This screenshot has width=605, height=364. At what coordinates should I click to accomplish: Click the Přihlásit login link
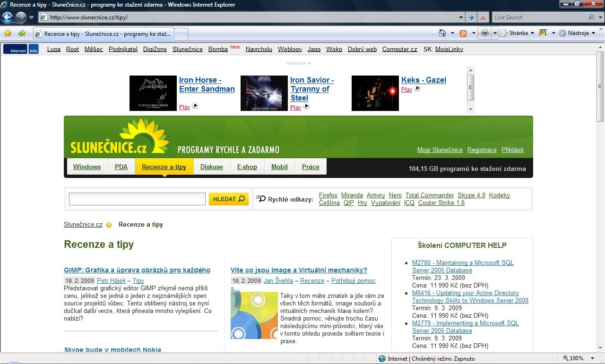click(x=512, y=150)
